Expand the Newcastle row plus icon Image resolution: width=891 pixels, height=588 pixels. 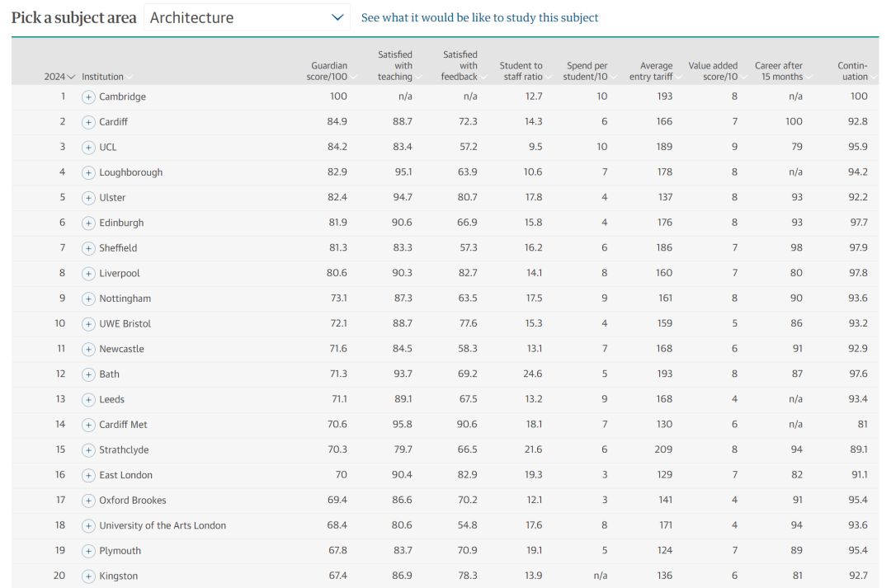point(88,350)
